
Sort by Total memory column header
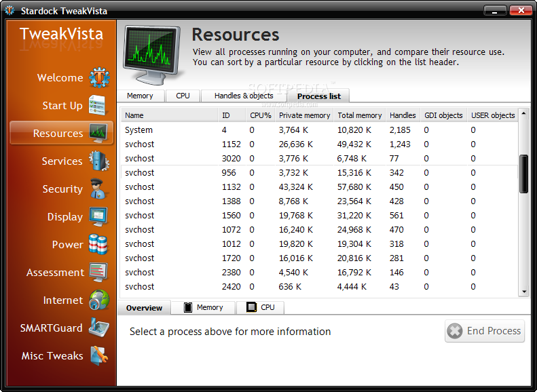pos(360,115)
